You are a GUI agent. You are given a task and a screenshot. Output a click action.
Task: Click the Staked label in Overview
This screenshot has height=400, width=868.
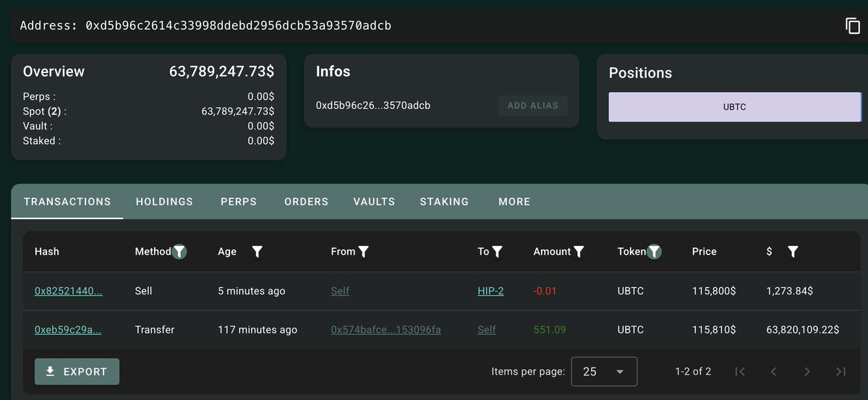[42, 141]
